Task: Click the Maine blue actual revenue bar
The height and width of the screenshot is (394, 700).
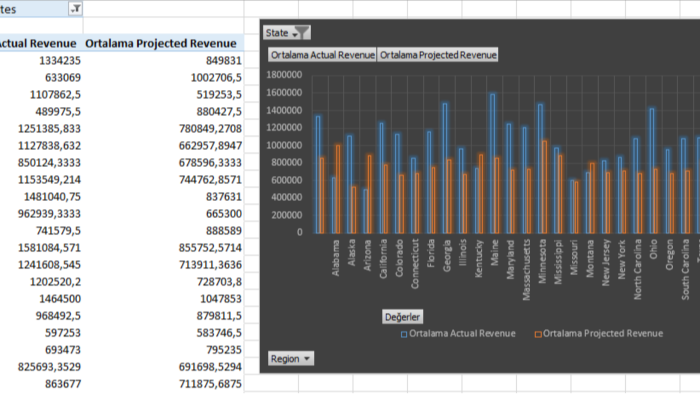Action: pyautogui.click(x=492, y=163)
